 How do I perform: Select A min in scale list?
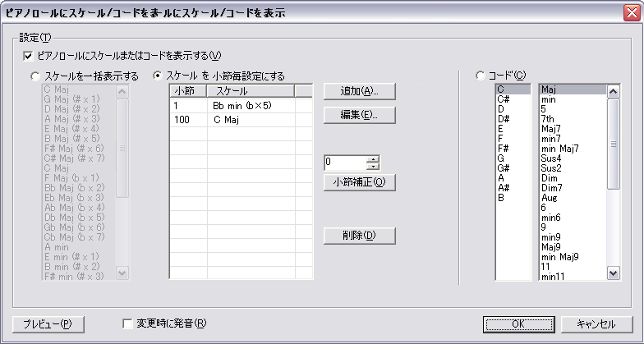click(79, 247)
